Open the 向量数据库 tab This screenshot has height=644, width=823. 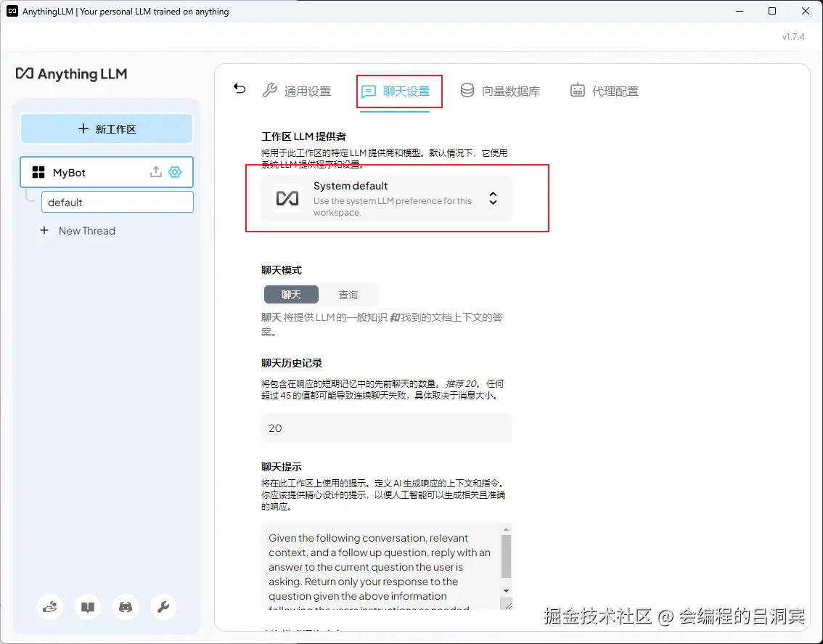coord(500,91)
